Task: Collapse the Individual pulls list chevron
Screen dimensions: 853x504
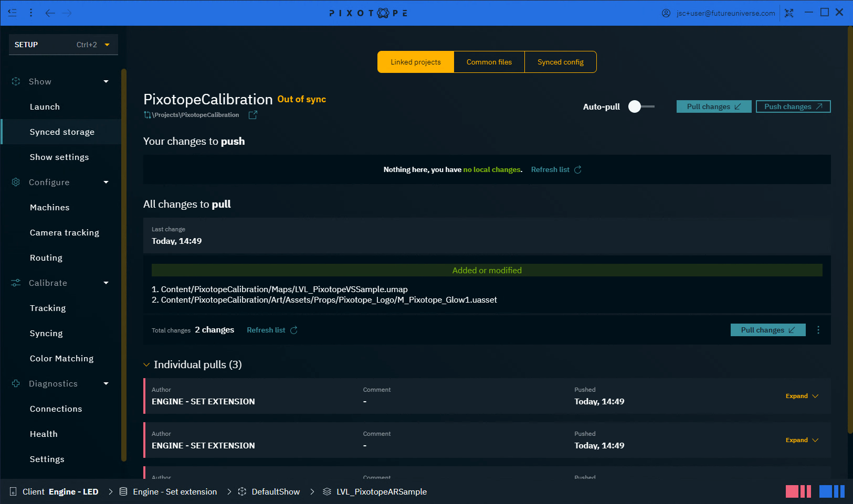Action: (146, 364)
